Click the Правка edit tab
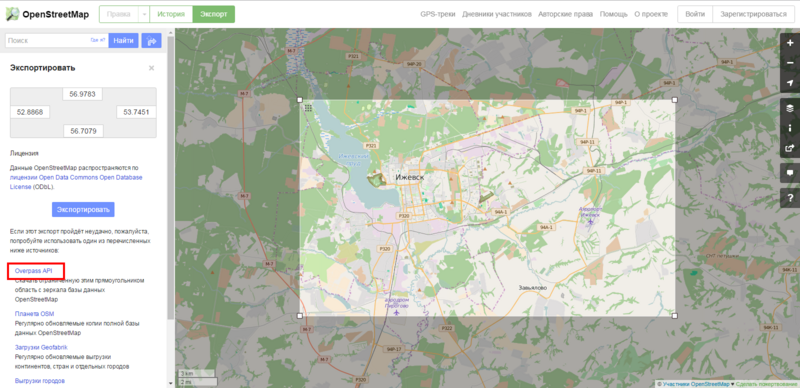 tap(118, 14)
